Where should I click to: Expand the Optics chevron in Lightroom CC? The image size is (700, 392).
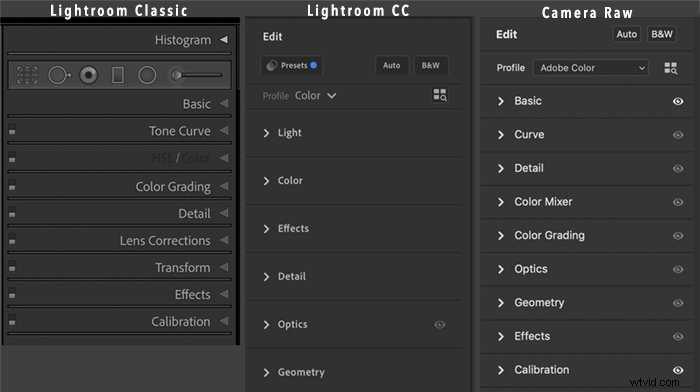tap(267, 325)
